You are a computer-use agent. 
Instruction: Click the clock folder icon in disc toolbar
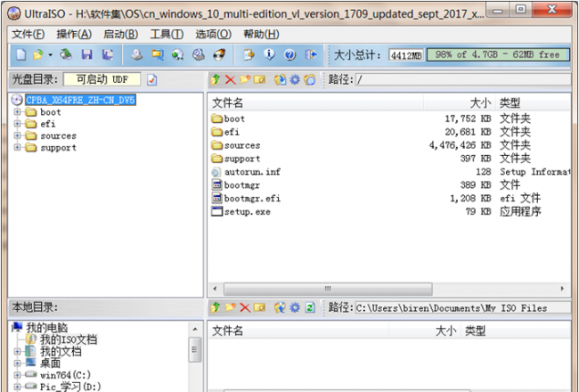pyautogui.click(x=310, y=79)
